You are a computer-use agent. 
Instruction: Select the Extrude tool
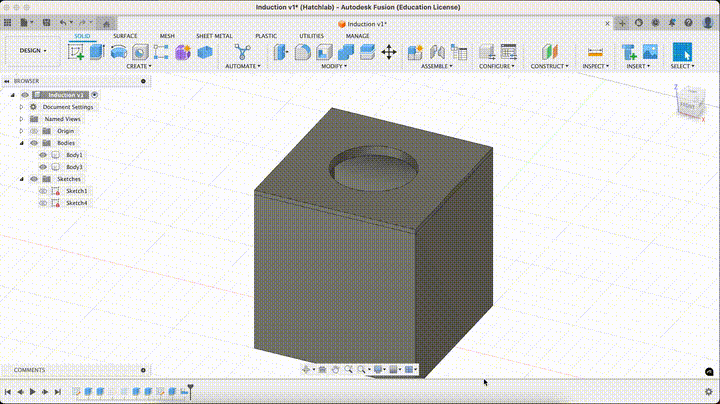click(x=97, y=52)
